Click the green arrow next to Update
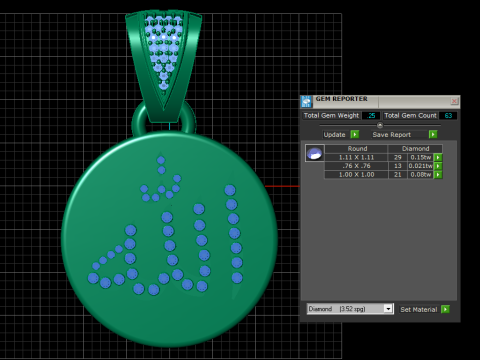Screen dimensions: 480x360 coord(355,134)
